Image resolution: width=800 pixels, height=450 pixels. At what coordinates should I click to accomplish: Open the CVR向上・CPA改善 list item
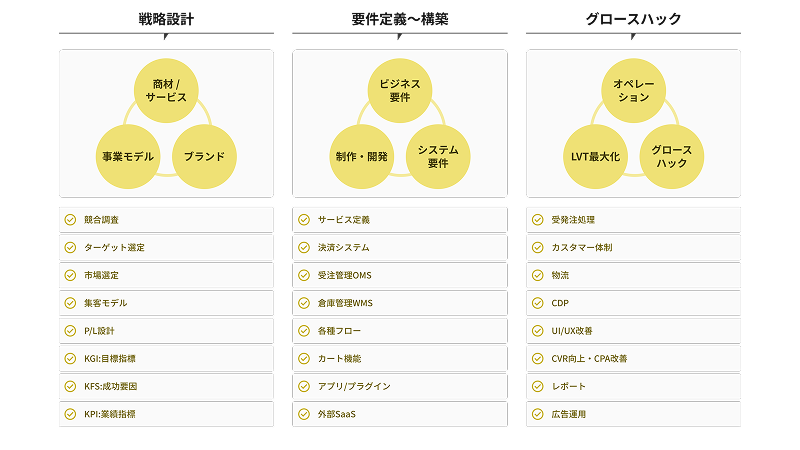[x=633, y=358]
